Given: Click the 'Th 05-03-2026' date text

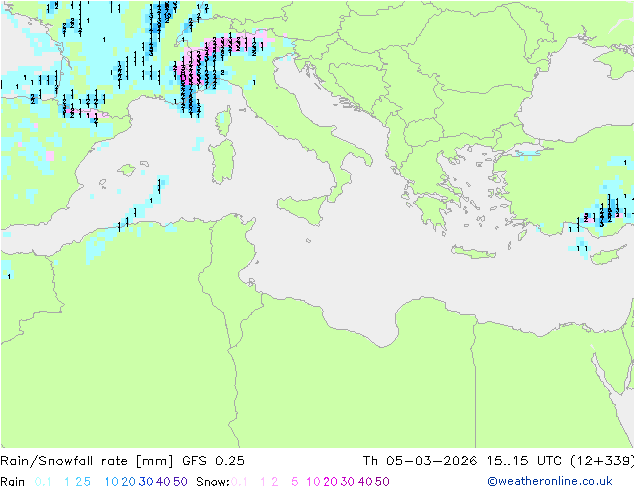Looking at the screenshot, I should [420, 461].
